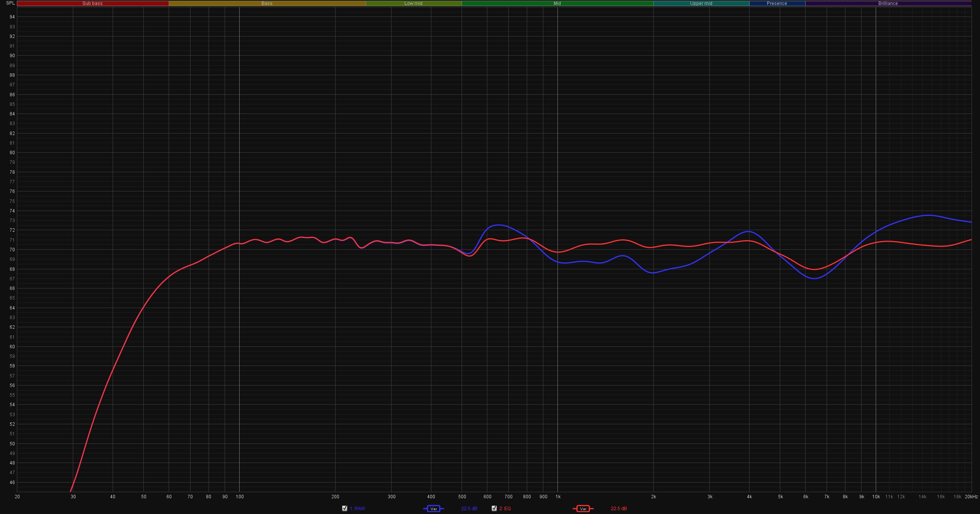
Task: Uncheck the 2: EQ trace checkbox
Action: [x=494, y=508]
